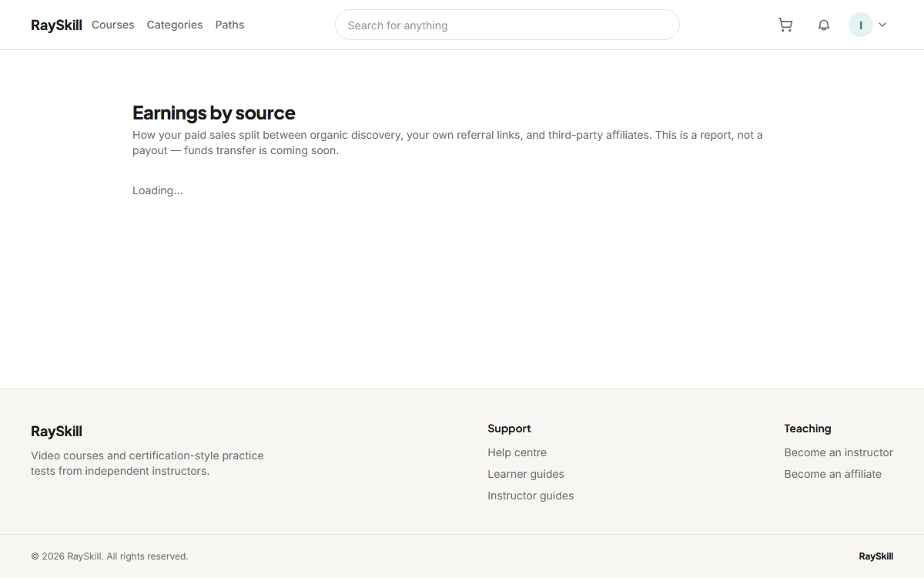924x578 pixels.
Task: Open the shopping cart
Action: (785, 25)
